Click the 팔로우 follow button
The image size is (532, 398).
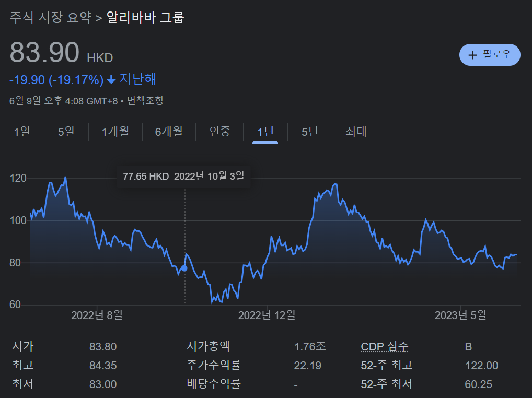490,54
